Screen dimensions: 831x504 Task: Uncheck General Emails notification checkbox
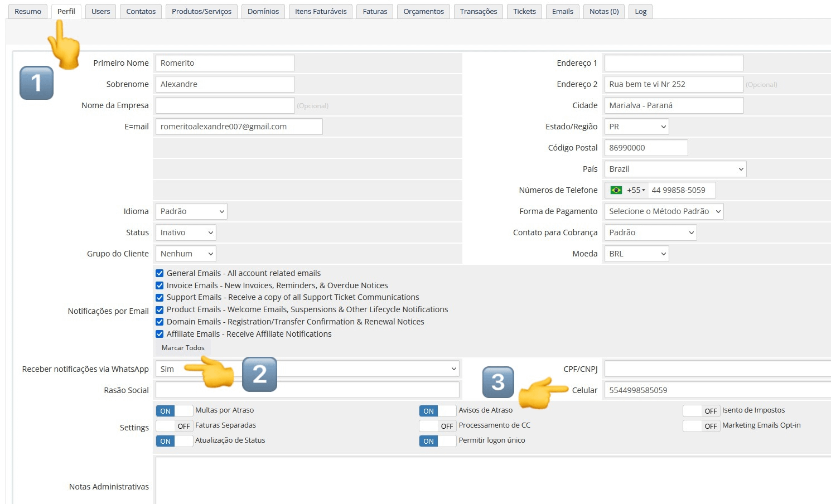pyautogui.click(x=160, y=273)
